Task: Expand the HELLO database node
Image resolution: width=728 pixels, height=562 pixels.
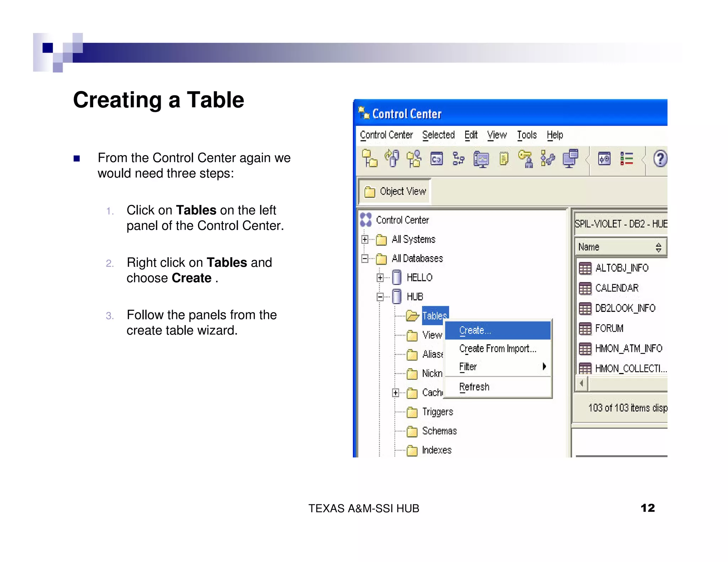Action: (x=380, y=278)
